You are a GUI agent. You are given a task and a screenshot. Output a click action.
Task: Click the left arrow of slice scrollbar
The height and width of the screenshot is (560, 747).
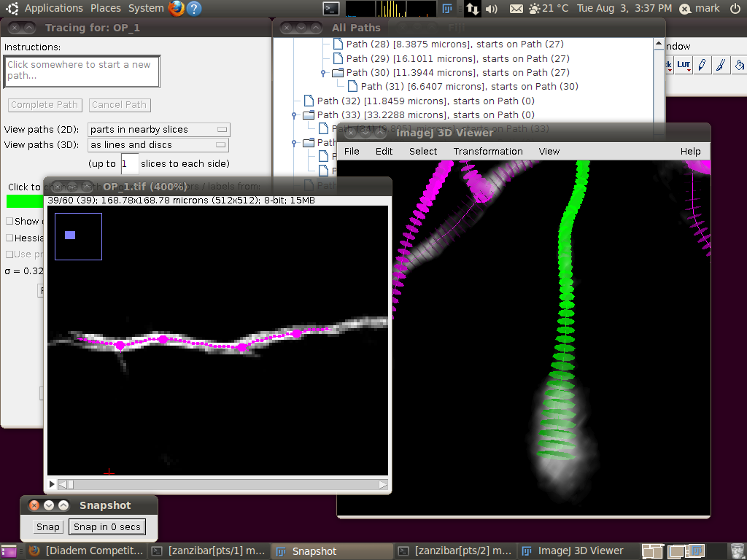63,485
